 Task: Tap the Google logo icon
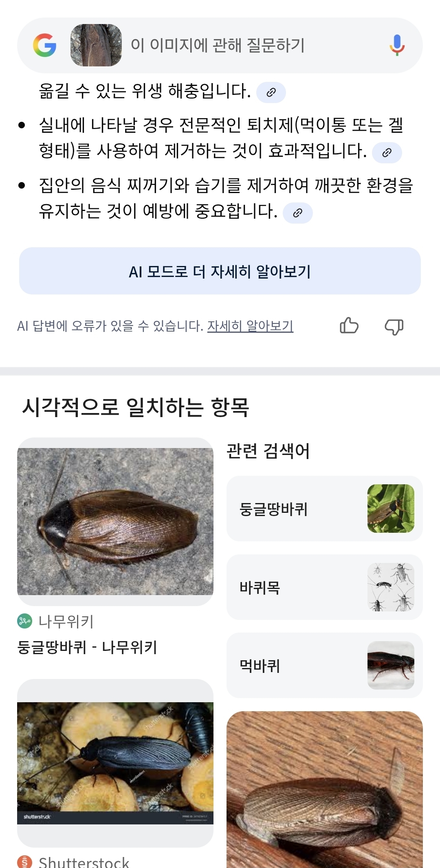[45, 45]
